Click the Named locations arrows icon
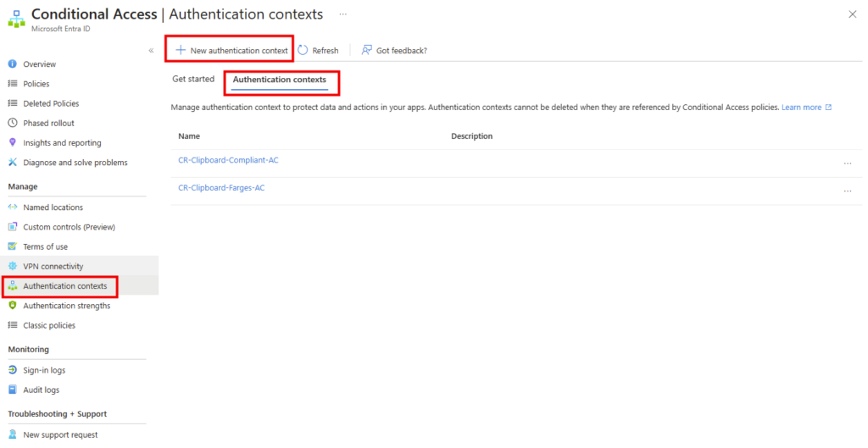The height and width of the screenshot is (448, 868). [12, 207]
